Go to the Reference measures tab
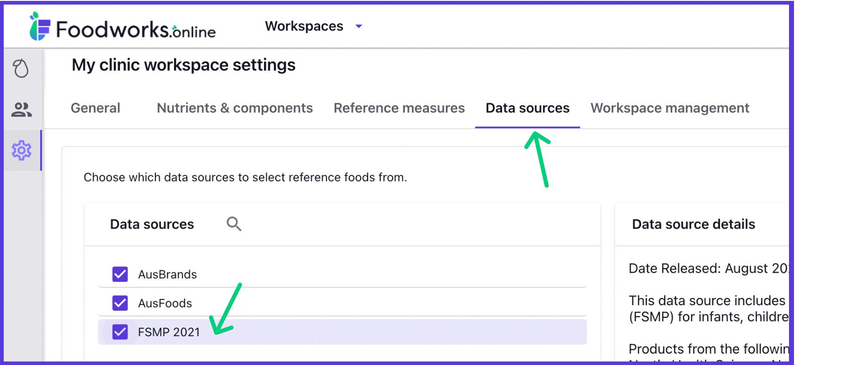Screen dimensions: 868x365 [399, 108]
